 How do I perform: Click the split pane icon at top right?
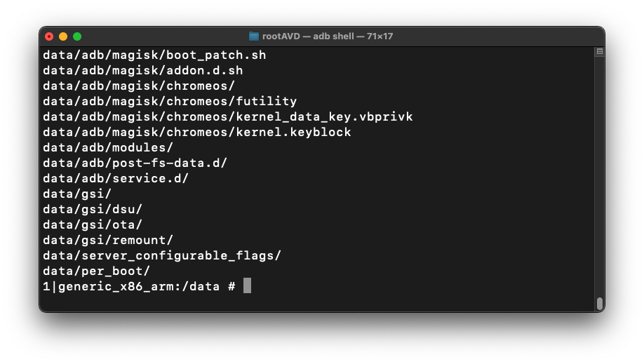599,52
